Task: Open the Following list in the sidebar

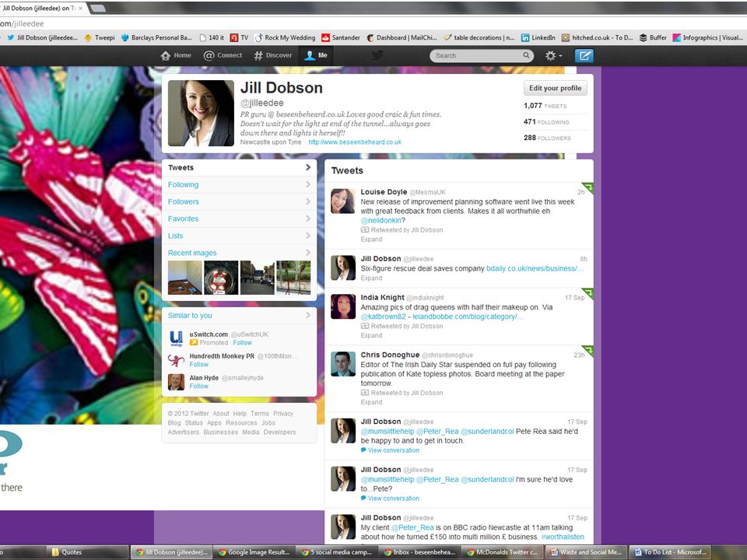Action: (239, 185)
